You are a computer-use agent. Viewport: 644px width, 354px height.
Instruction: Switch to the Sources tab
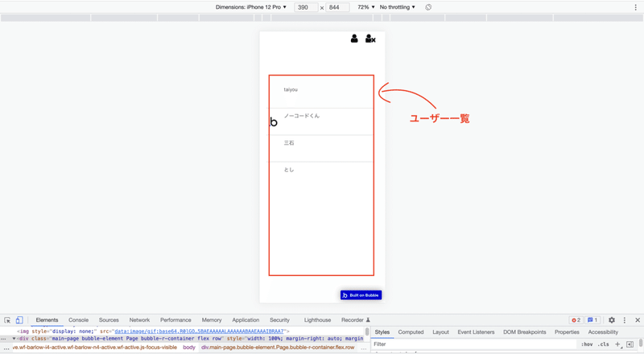coord(109,320)
